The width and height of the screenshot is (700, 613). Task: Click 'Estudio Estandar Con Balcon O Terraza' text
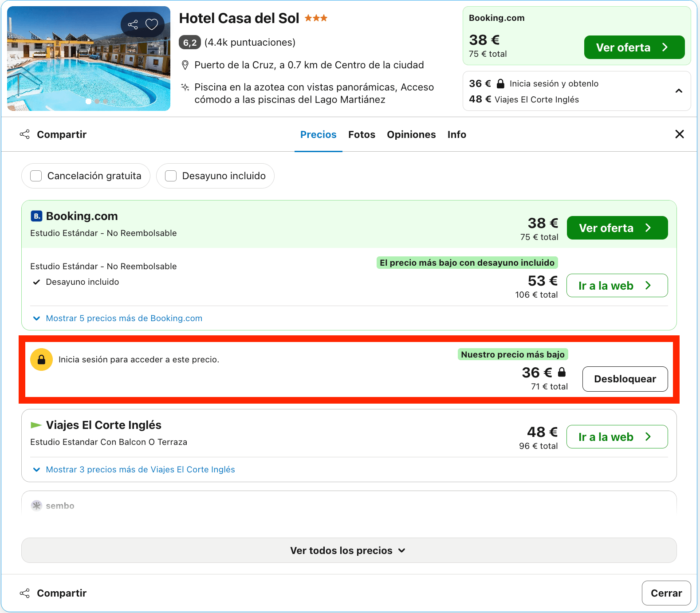point(109,442)
